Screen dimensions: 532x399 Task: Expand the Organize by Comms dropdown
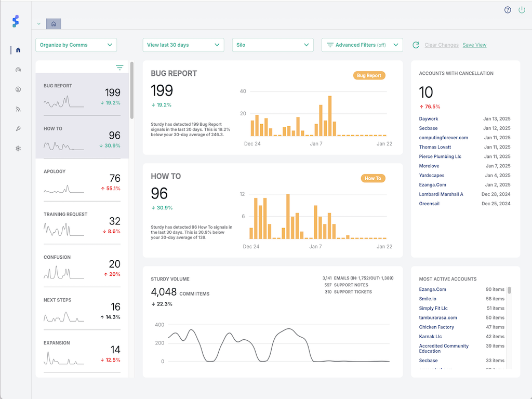pos(76,45)
